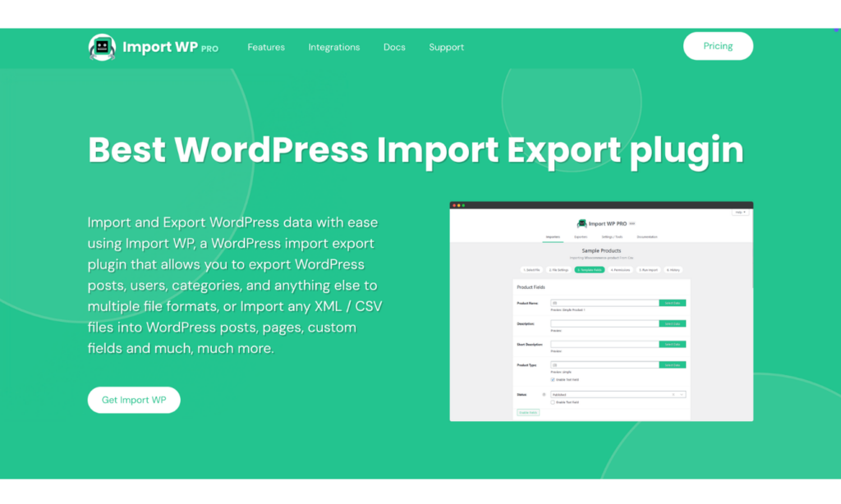Click the Get Import WP button
This screenshot has height=504, width=841.
(134, 400)
